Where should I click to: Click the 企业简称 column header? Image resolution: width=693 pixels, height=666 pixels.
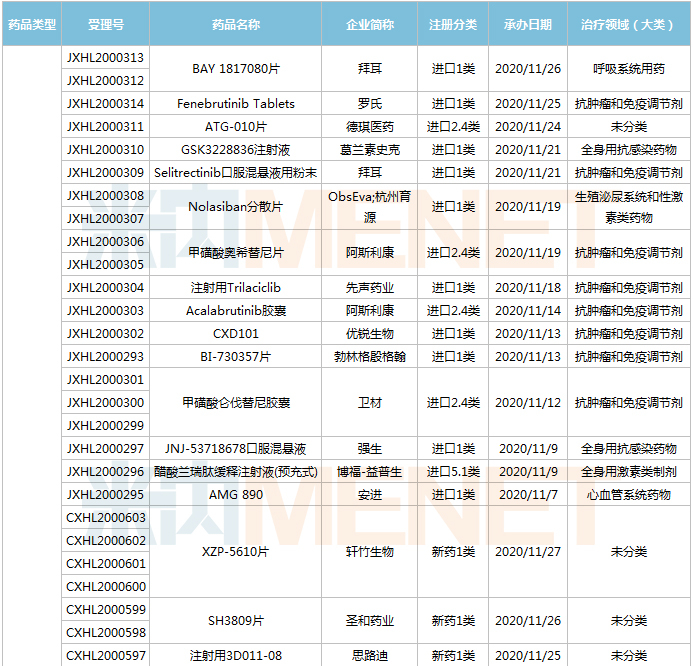(369, 24)
